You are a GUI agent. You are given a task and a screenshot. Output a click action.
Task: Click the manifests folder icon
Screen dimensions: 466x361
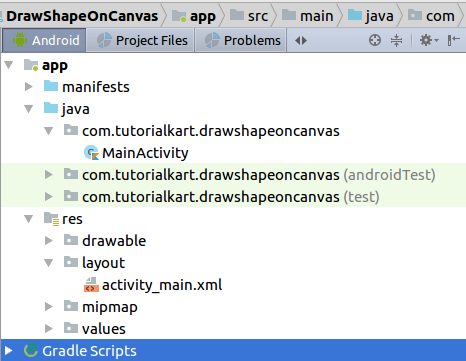[x=51, y=86]
